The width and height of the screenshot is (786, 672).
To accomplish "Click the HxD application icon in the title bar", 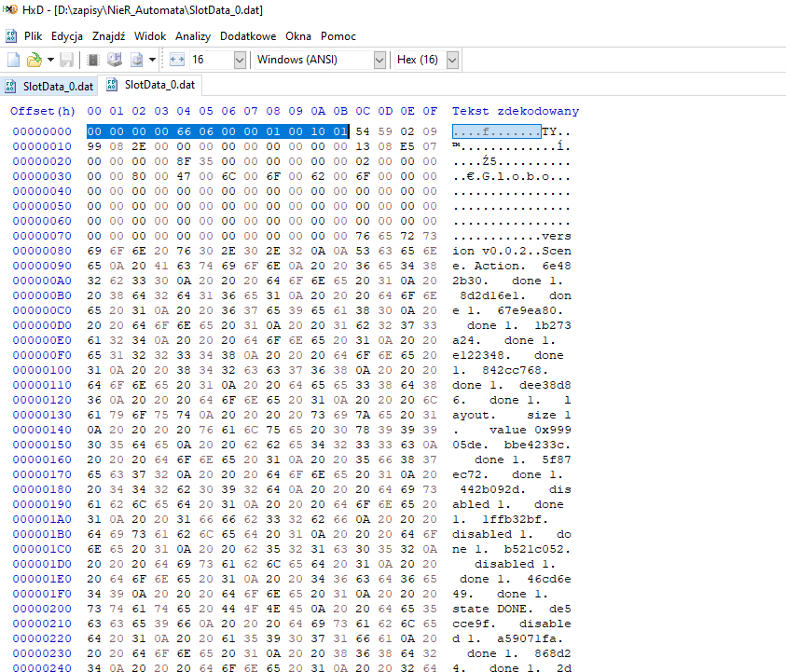I will click(x=9, y=9).
